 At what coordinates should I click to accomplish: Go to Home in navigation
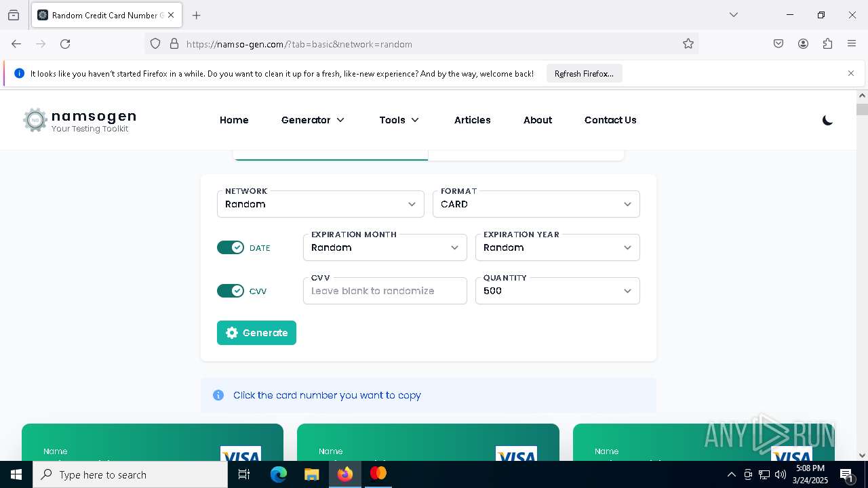(x=234, y=120)
